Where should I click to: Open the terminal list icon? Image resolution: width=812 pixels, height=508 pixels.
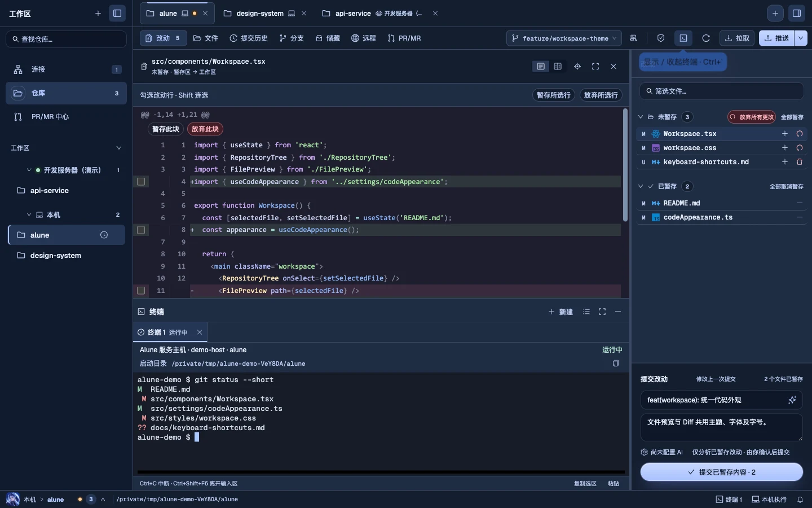[586, 312]
